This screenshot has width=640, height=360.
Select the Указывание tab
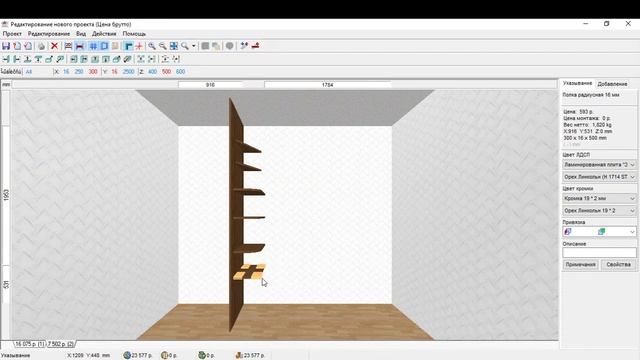point(577,83)
